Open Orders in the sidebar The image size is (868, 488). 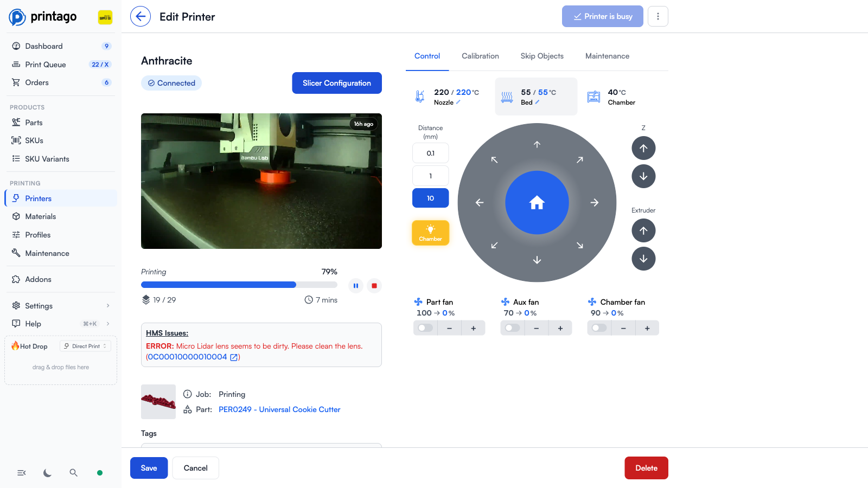click(61, 82)
